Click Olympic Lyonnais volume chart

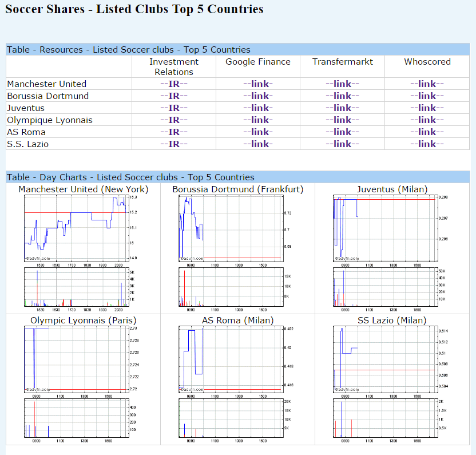coord(77,418)
